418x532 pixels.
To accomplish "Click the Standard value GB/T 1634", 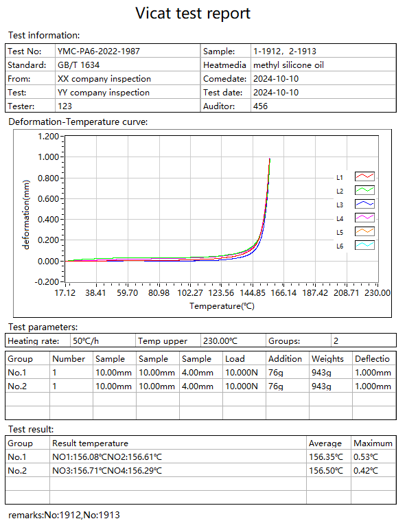I will coord(80,65).
